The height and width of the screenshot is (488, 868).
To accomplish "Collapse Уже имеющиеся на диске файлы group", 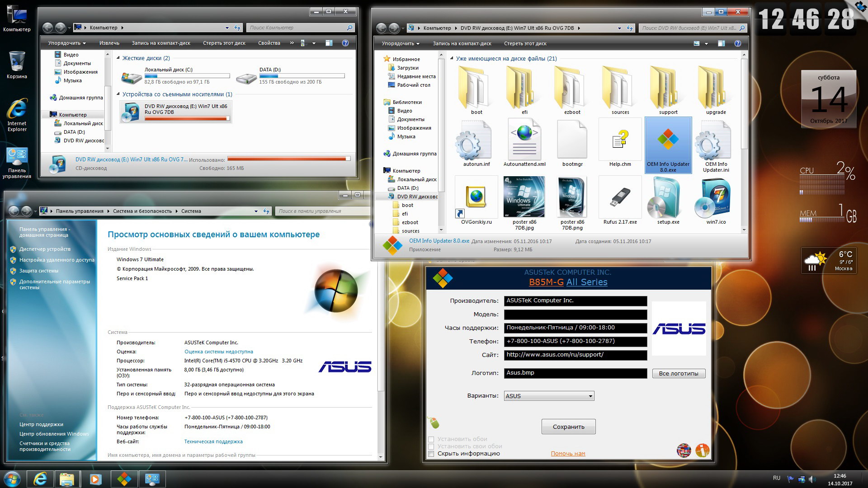I will pyautogui.click(x=452, y=59).
